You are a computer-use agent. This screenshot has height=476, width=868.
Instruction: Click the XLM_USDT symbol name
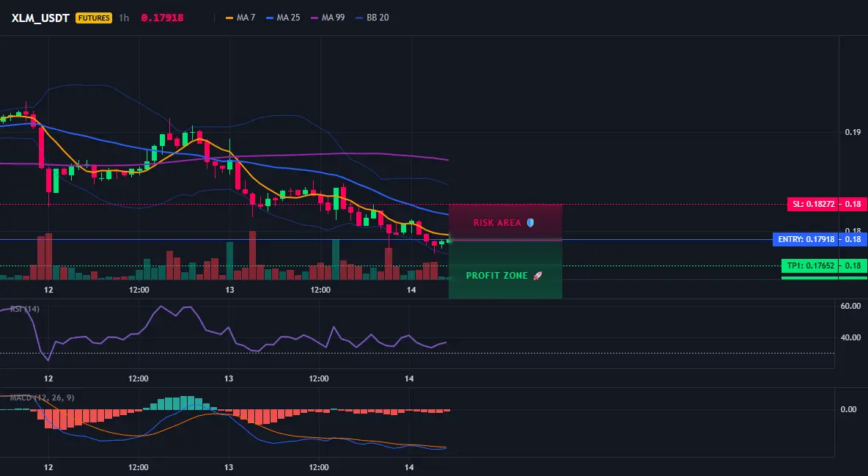click(x=40, y=18)
